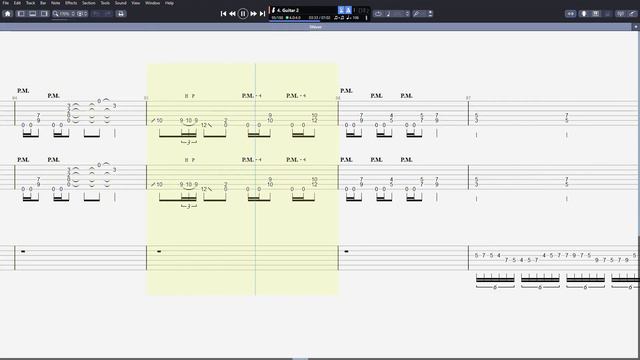
Task: Toggle the left edition palette panel
Action: coord(21,13)
